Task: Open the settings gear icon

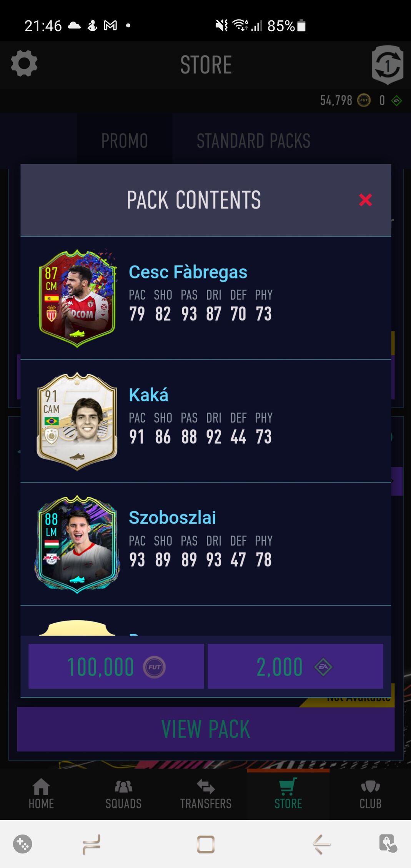Action: tap(24, 64)
